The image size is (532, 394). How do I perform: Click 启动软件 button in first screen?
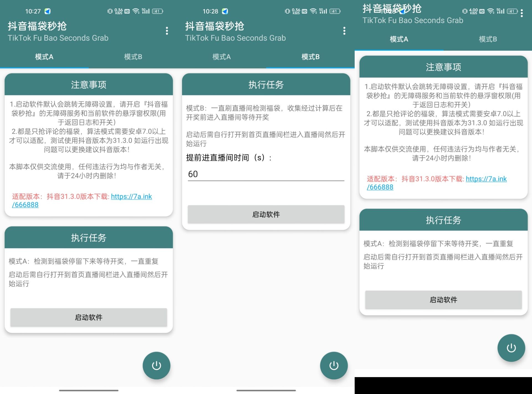click(x=89, y=317)
